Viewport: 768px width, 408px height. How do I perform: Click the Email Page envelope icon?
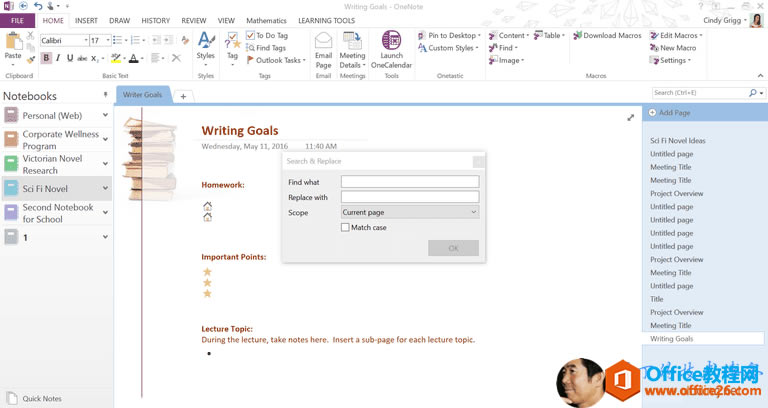[323, 40]
